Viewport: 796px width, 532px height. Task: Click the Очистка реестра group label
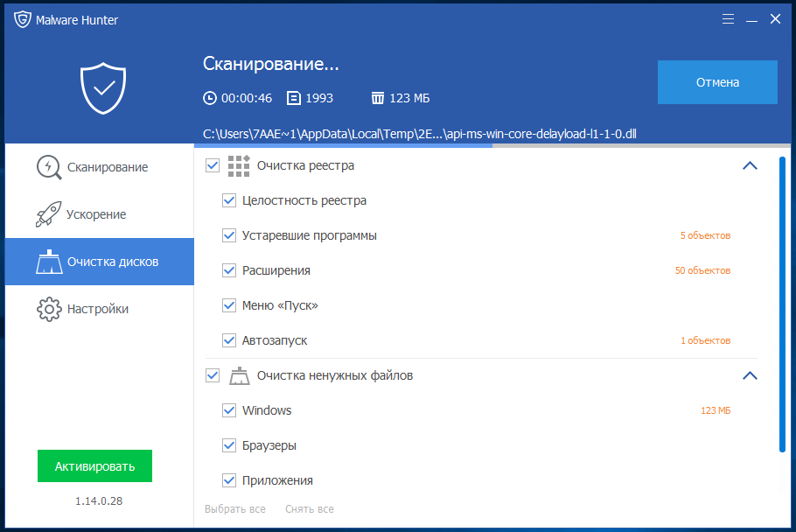coord(305,165)
